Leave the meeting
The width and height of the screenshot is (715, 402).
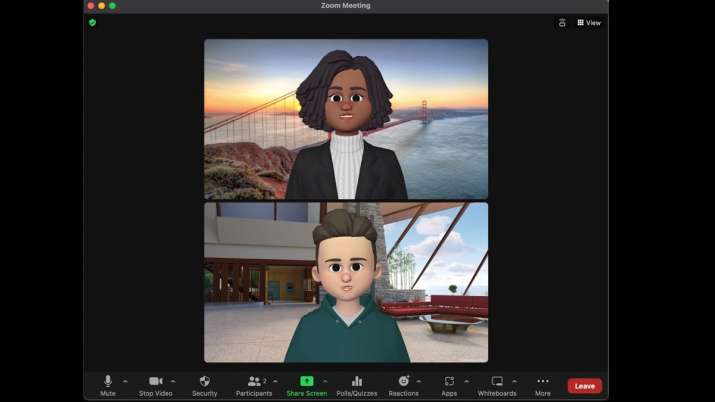pyautogui.click(x=585, y=386)
